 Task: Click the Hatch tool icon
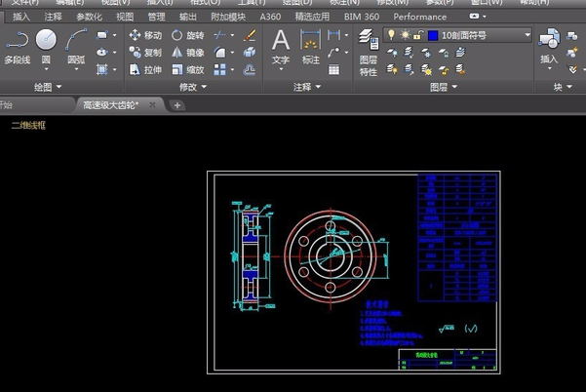pos(102,69)
